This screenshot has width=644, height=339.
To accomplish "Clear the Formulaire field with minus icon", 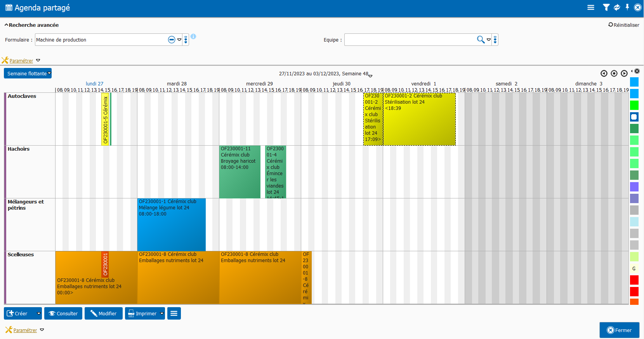I will (171, 40).
